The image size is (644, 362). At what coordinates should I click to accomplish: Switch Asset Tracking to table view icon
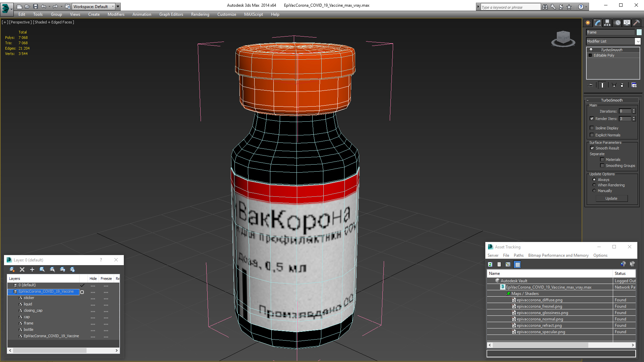[518, 264]
